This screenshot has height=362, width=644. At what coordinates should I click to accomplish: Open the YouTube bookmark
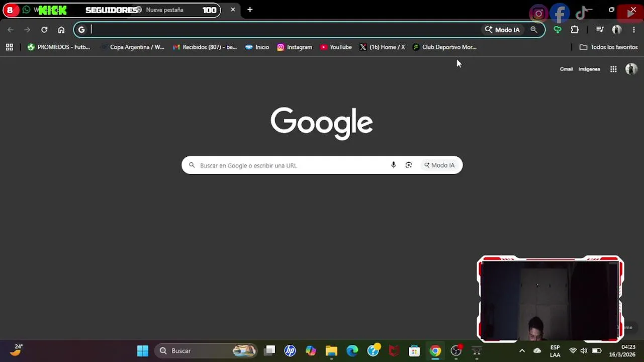336,47
